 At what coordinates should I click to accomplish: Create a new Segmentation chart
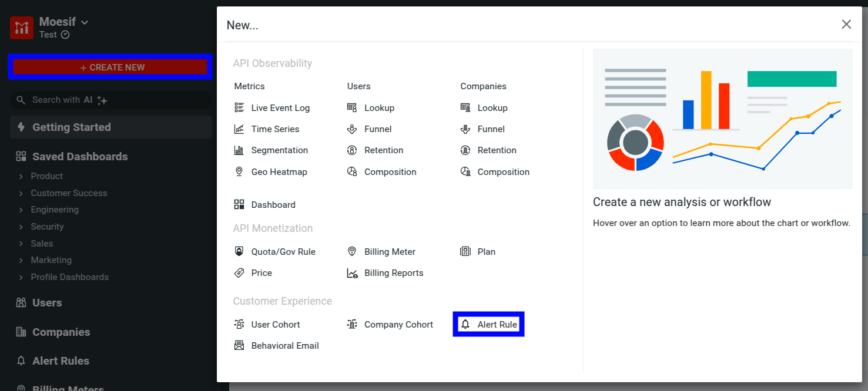277,150
